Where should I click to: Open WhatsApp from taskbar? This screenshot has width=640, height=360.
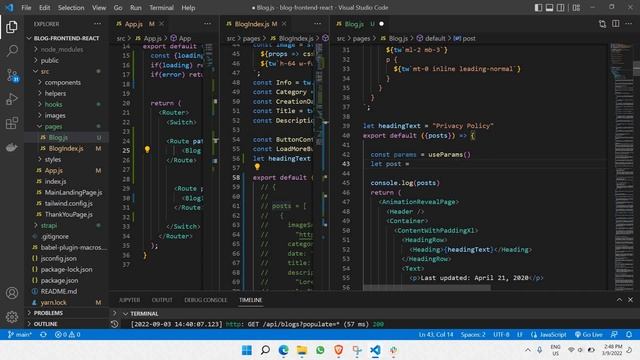coord(320,350)
